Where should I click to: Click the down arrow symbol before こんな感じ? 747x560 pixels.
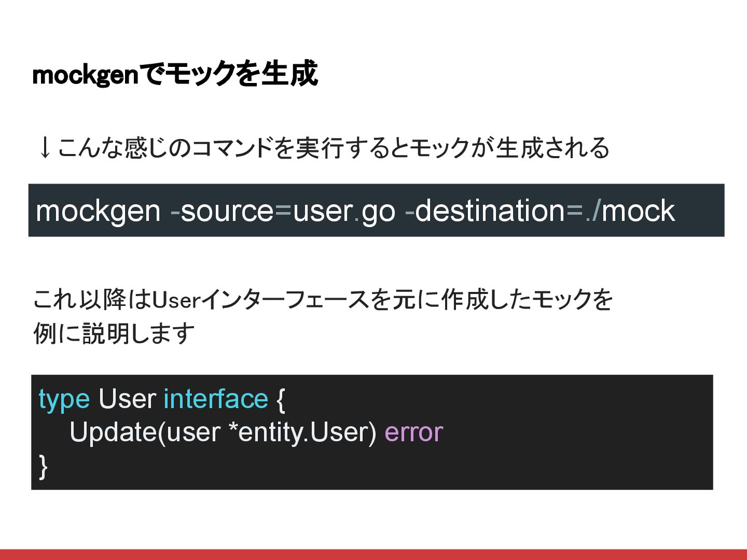pyautogui.click(x=45, y=148)
